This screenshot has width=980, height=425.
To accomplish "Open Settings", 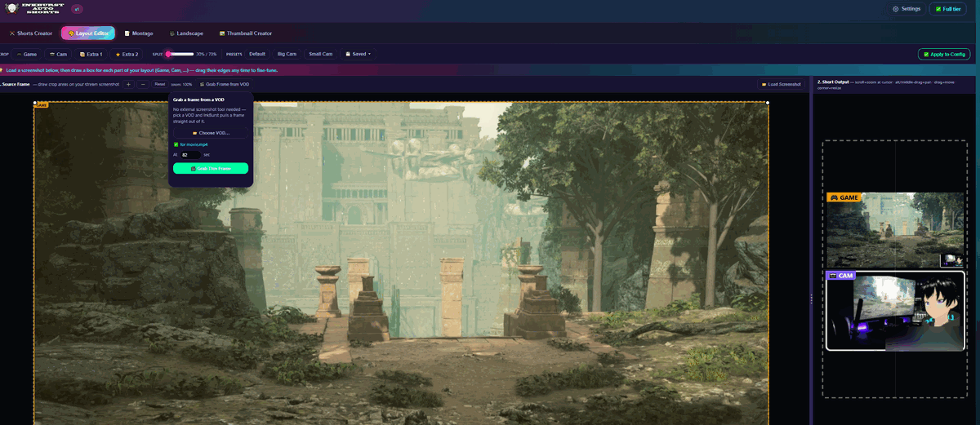I will [x=906, y=9].
